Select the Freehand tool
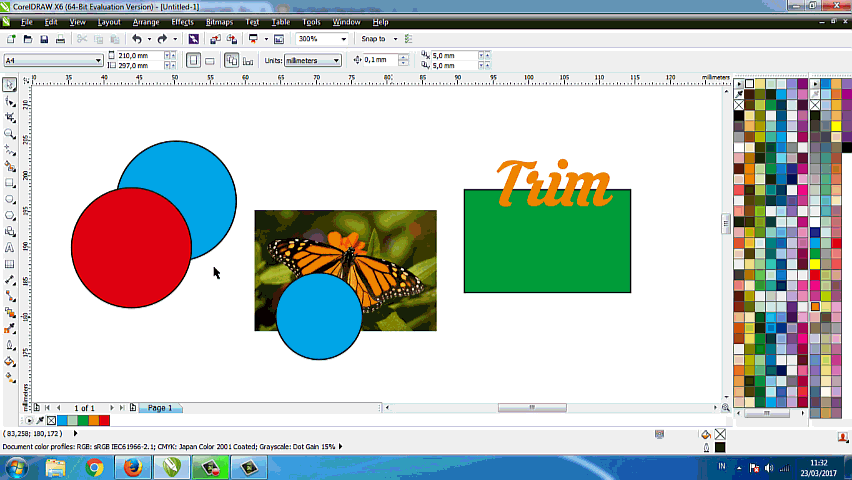Image resolution: width=852 pixels, height=480 pixels. point(10,150)
